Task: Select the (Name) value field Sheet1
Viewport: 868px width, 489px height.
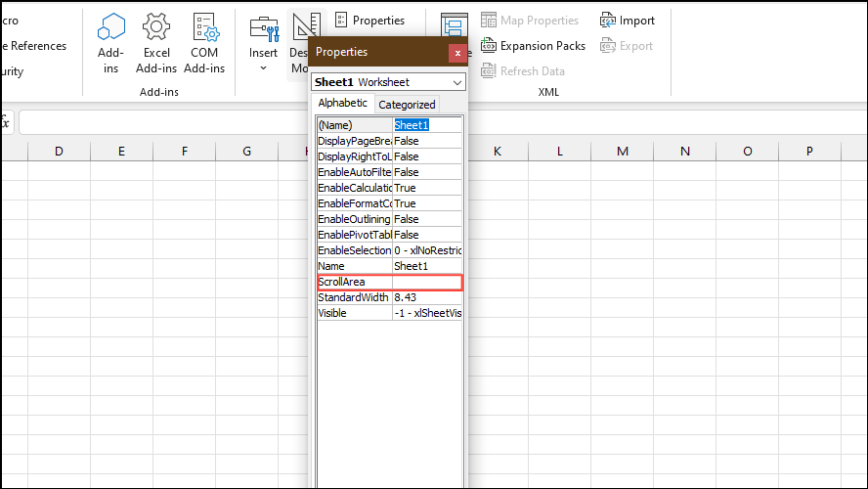Action: click(427, 125)
